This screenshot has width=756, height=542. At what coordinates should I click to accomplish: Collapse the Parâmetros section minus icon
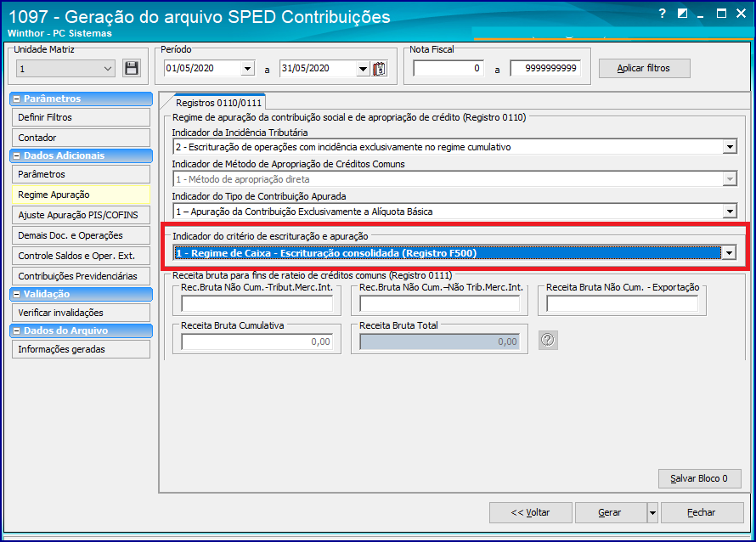point(16,99)
